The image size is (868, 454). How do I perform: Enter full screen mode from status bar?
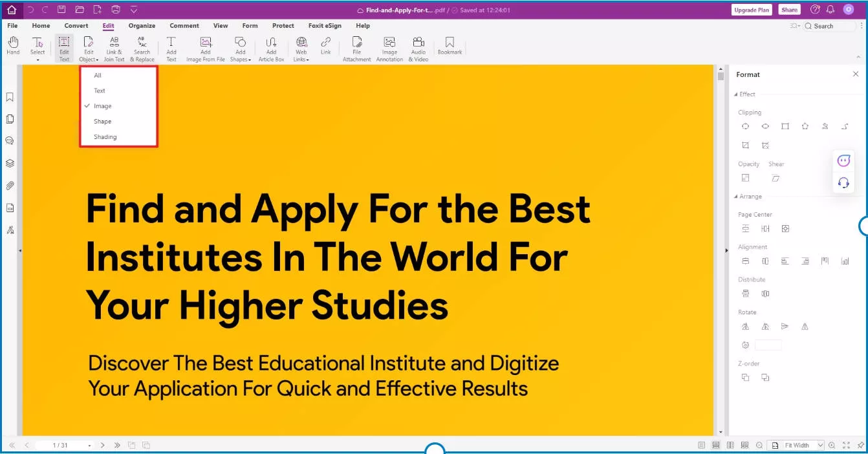pos(846,445)
